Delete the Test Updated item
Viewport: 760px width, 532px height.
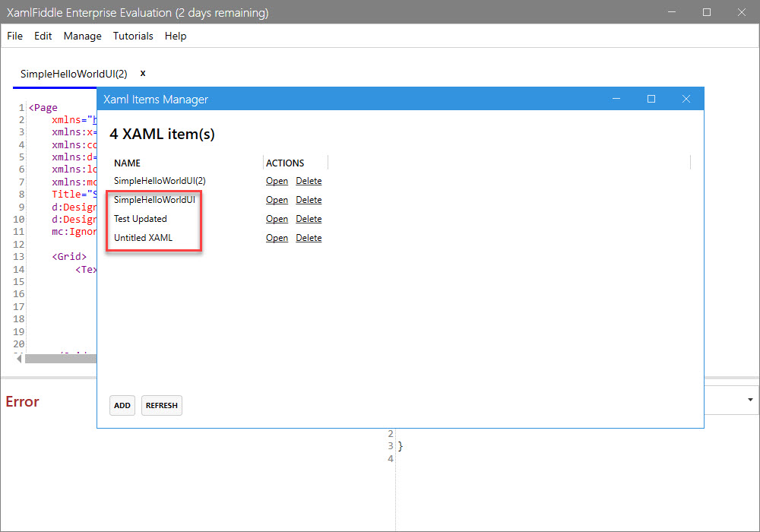pos(309,219)
